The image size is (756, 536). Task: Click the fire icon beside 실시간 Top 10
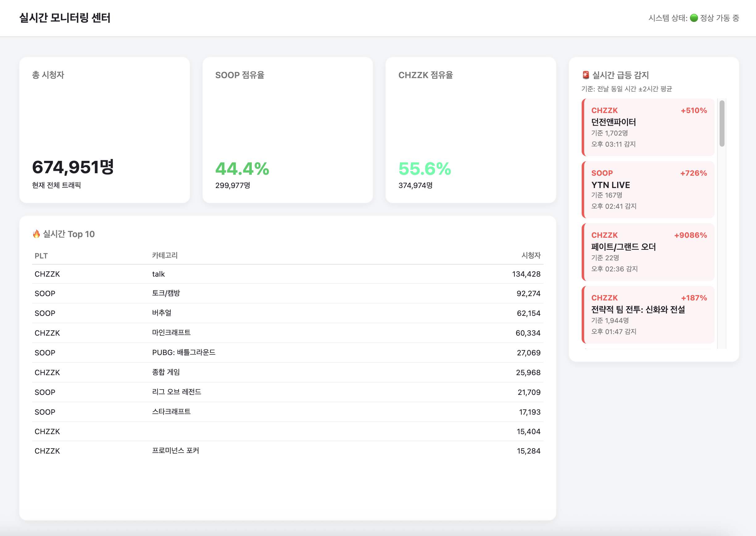click(36, 234)
